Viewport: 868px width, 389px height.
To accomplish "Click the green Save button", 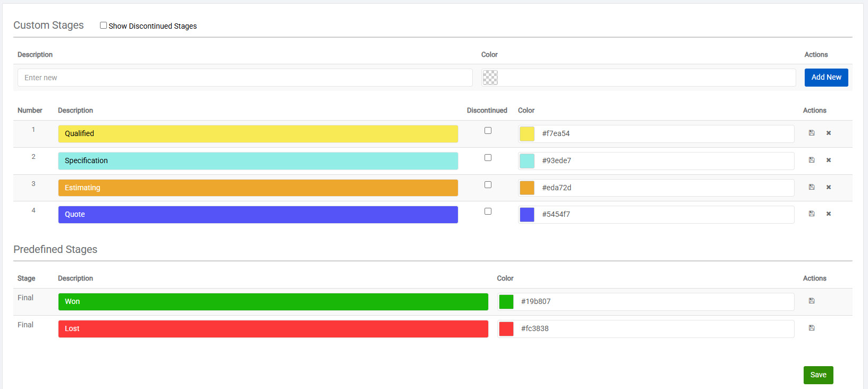I will pyautogui.click(x=818, y=375).
